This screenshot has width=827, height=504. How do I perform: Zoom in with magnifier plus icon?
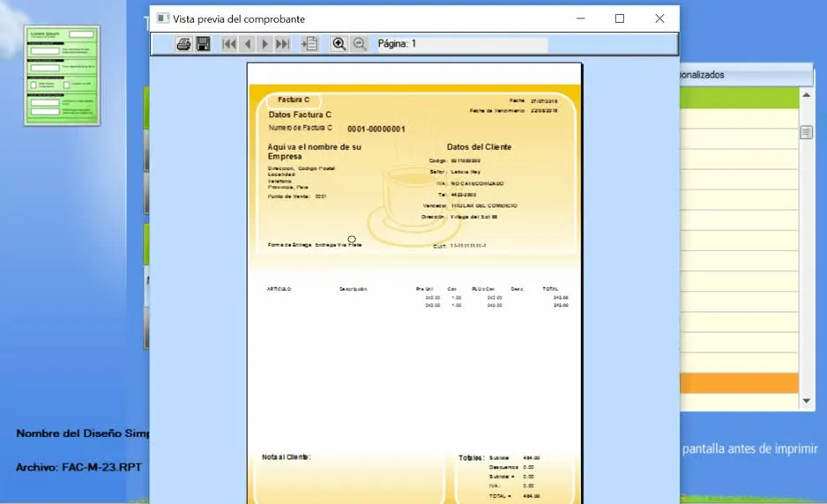point(339,44)
